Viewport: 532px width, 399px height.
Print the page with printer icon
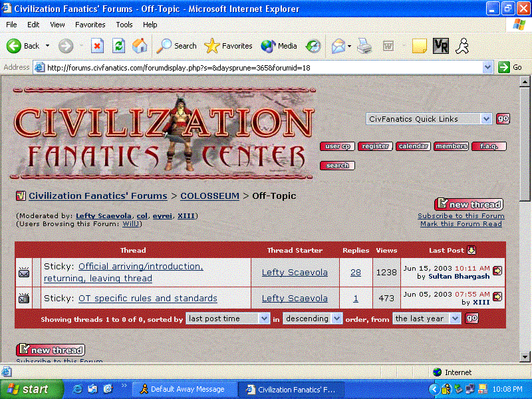pyautogui.click(x=364, y=46)
